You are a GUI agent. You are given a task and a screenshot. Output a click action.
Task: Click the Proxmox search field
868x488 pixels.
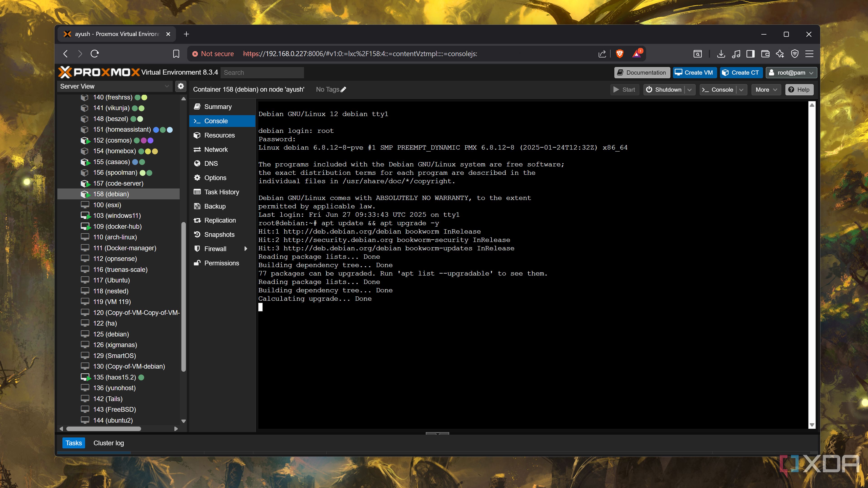pyautogui.click(x=262, y=72)
